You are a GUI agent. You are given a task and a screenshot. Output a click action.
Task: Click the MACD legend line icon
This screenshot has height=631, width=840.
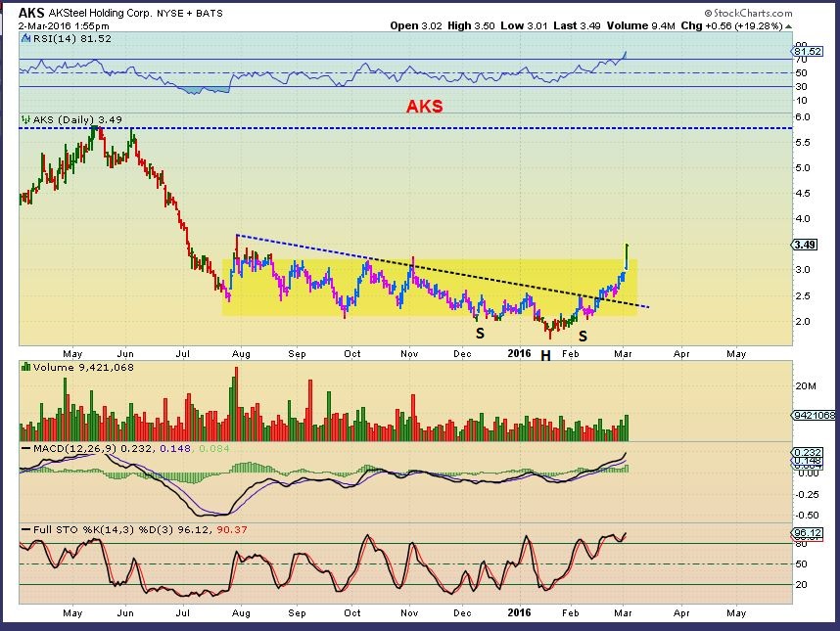(25, 448)
